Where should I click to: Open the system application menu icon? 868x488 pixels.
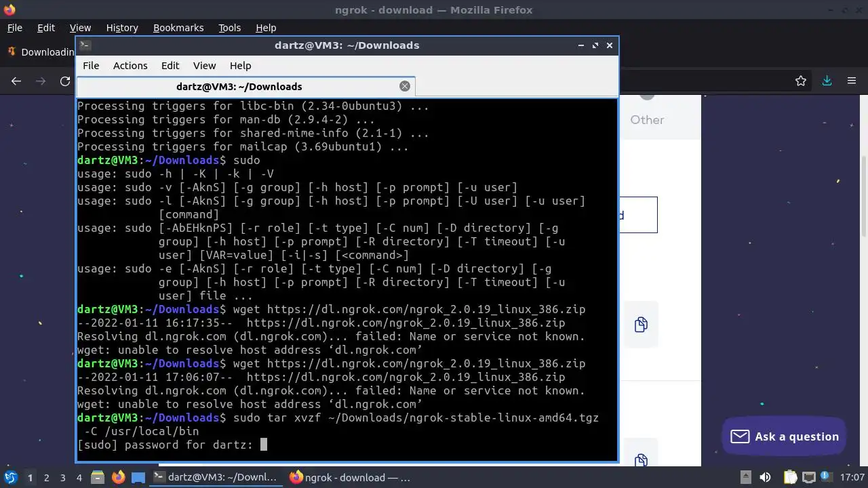tap(11, 477)
